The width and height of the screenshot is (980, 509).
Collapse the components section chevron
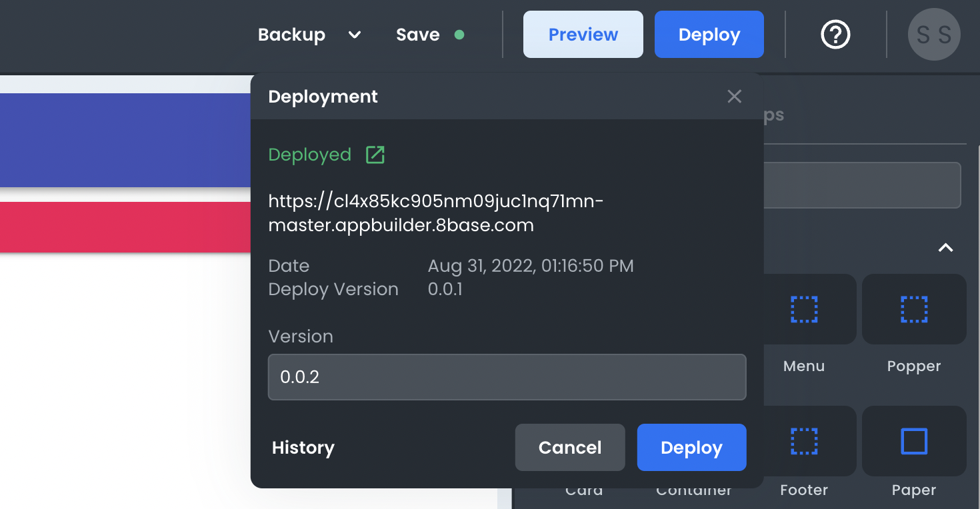coord(945,248)
